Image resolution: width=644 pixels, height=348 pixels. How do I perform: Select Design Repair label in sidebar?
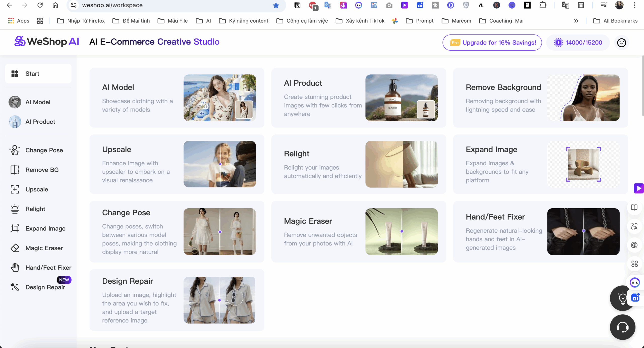pyautogui.click(x=45, y=287)
